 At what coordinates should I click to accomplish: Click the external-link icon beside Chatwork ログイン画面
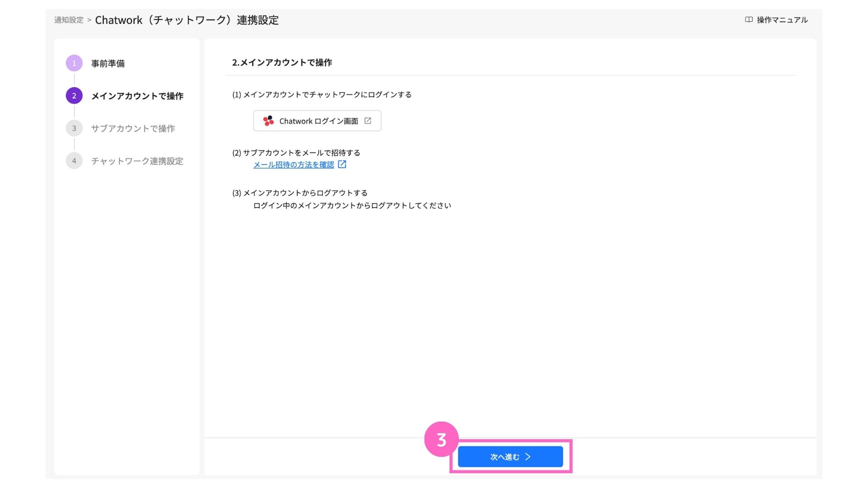(x=368, y=121)
